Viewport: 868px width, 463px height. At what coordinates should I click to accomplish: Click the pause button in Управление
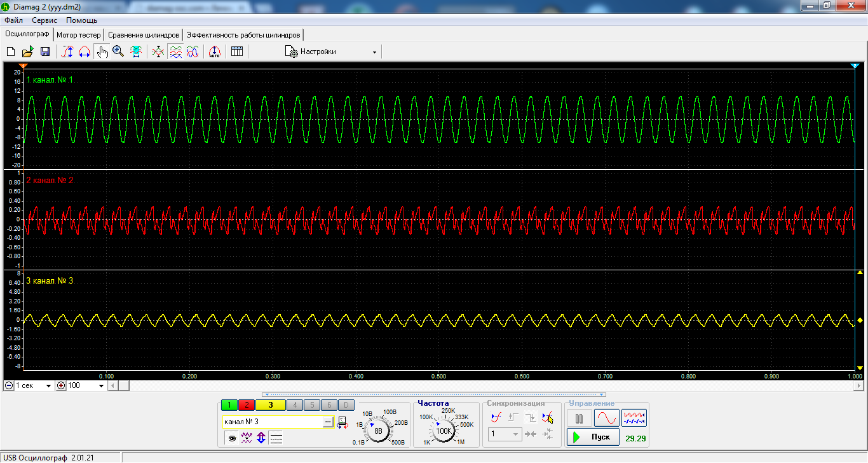[579, 418]
